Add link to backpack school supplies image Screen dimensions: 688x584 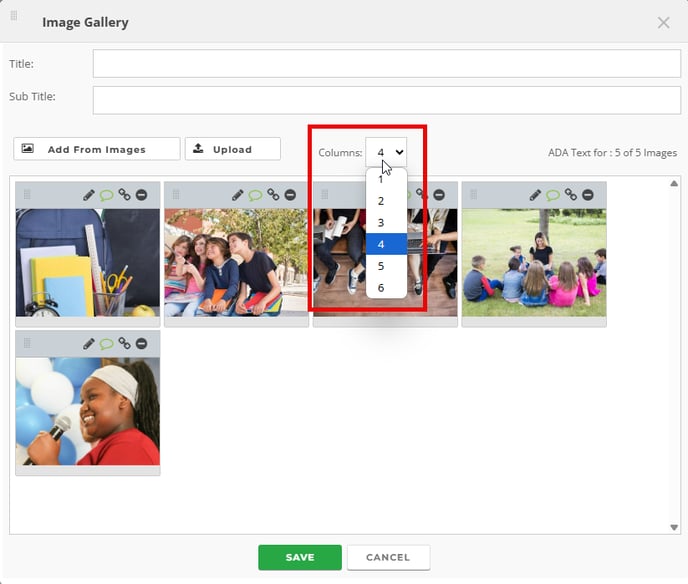click(x=125, y=194)
